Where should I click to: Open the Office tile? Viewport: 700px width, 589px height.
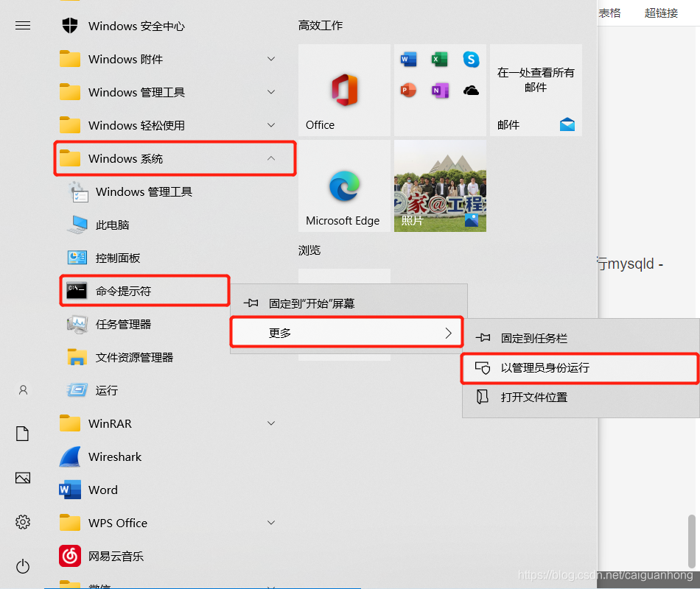pyautogui.click(x=344, y=90)
